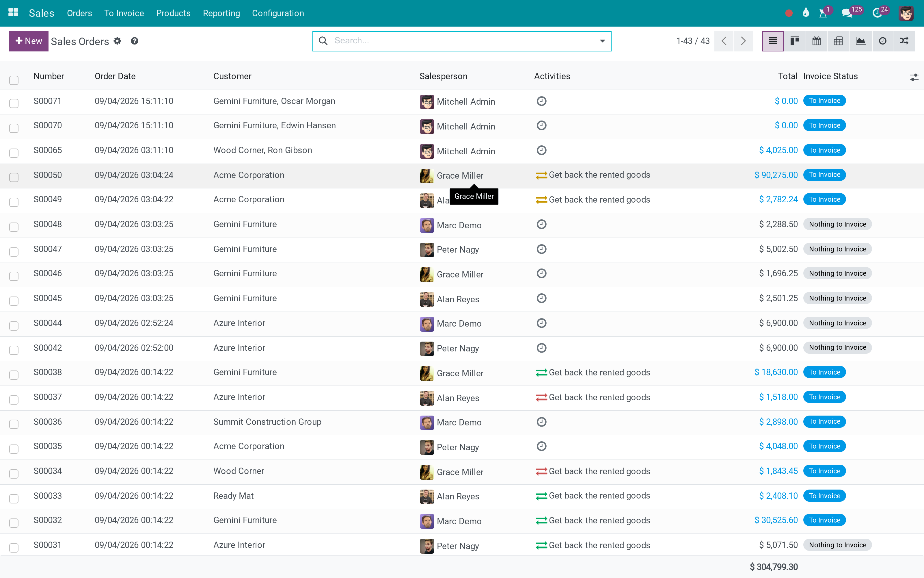Open order S00049 row by its number
The image size is (924, 578).
click(x=47, y=199)
